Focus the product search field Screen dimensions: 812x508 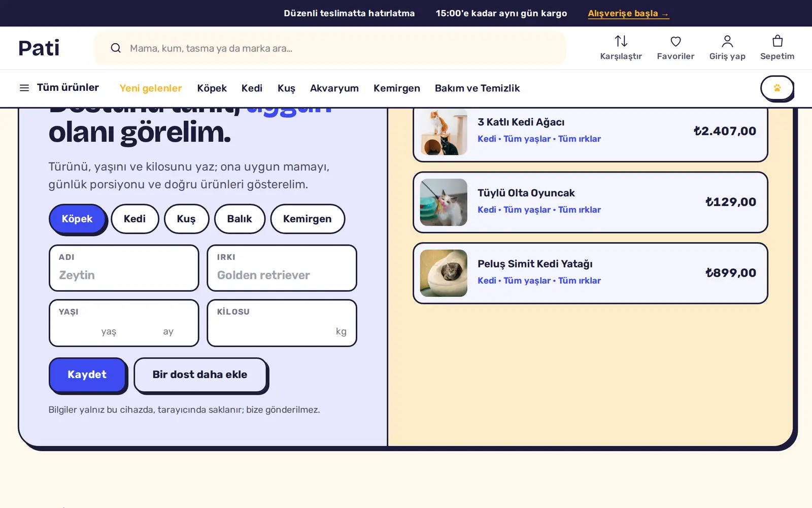tap(330, 48)
